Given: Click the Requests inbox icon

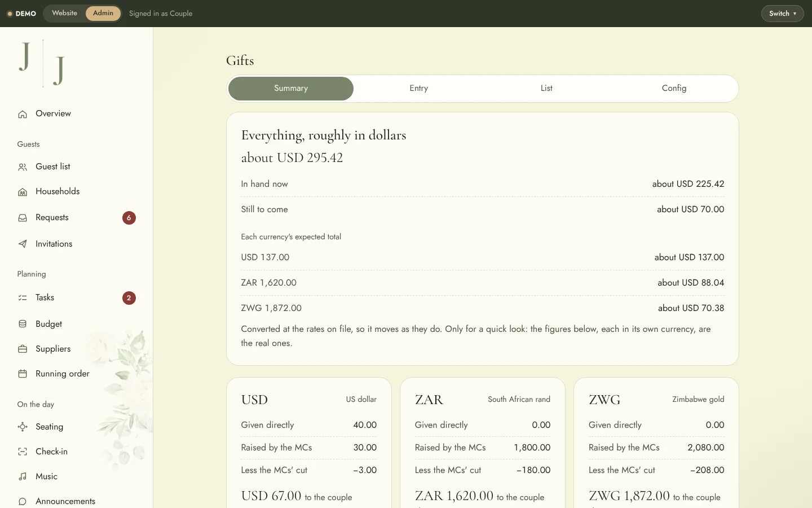Looking at the screenshot, I should click(23, 218).
